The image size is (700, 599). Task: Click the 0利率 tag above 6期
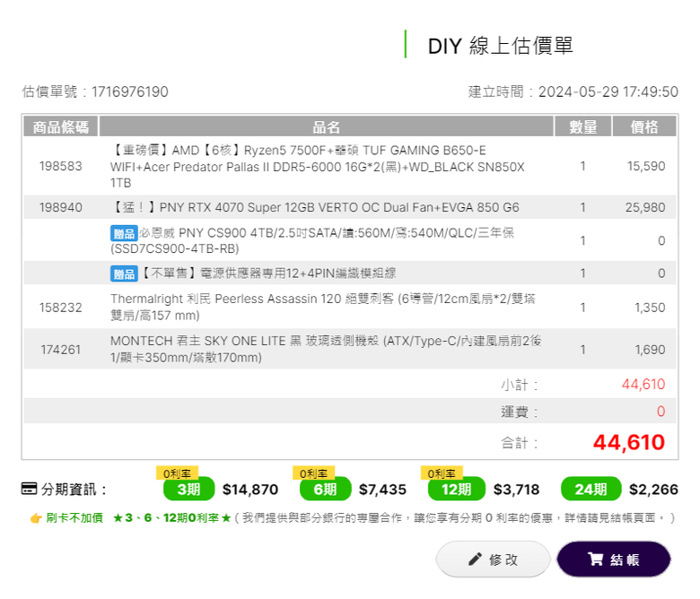pyautogui.click(x=314, y=473)
